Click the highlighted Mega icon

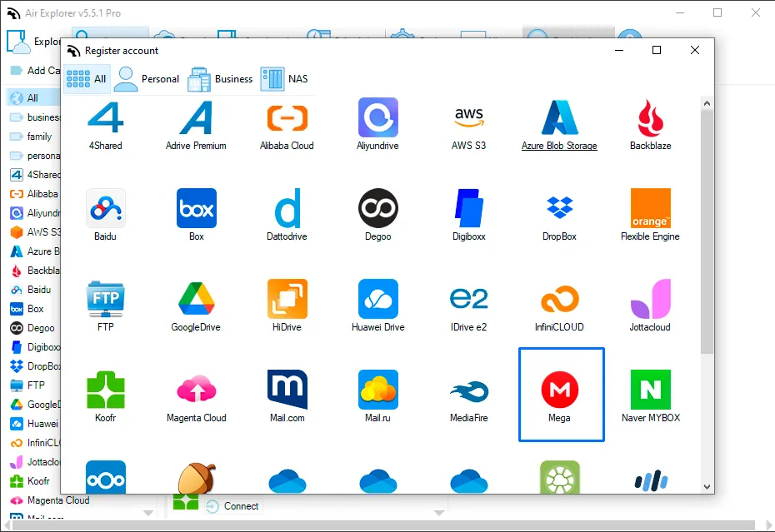click(x=560, y=390)
